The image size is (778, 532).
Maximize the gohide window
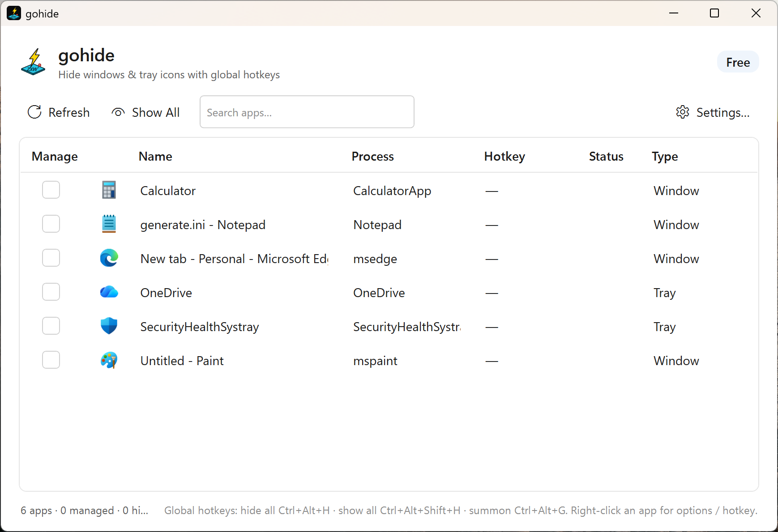point(714,13)
